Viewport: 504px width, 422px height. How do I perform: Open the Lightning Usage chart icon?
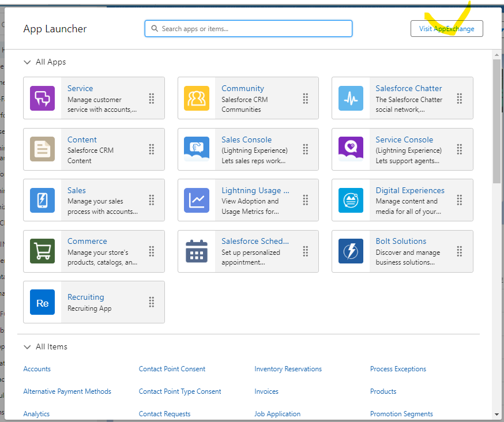[x=197, y=200]
